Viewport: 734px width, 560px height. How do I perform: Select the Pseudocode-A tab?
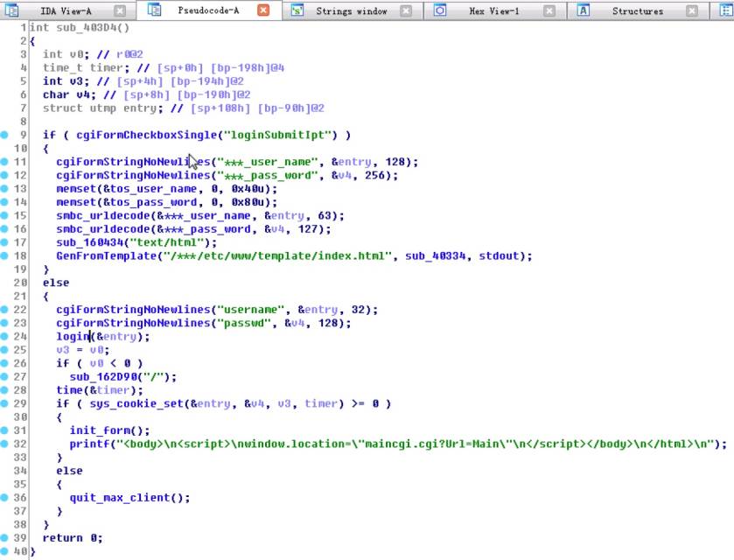click(x=208, y=10)
